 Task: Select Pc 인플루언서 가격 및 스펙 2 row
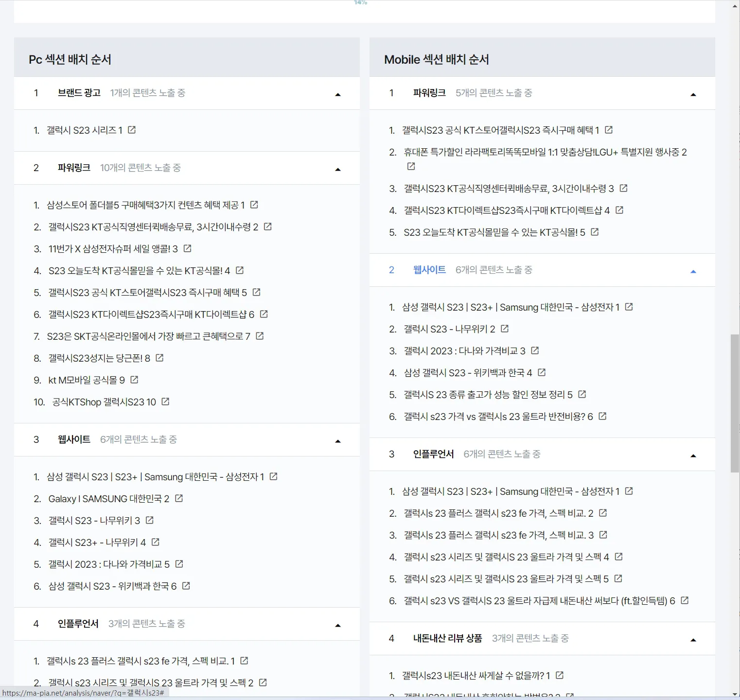tap(151, 682)
